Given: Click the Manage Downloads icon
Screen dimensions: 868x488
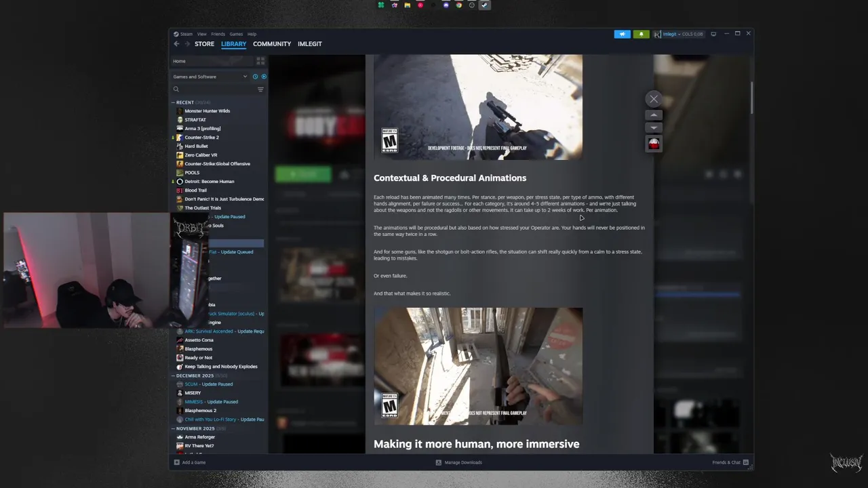Looking at the screenshot, I should click(439, 462).
